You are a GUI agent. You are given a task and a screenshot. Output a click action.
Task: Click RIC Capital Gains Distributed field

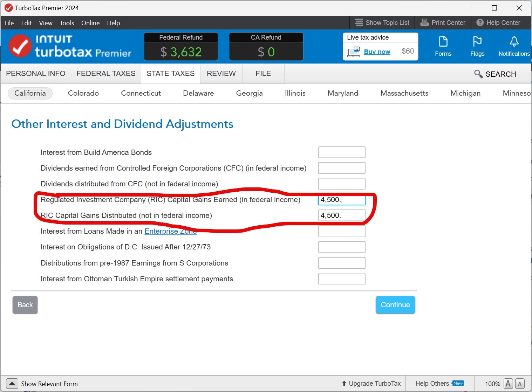coord(342,215)
